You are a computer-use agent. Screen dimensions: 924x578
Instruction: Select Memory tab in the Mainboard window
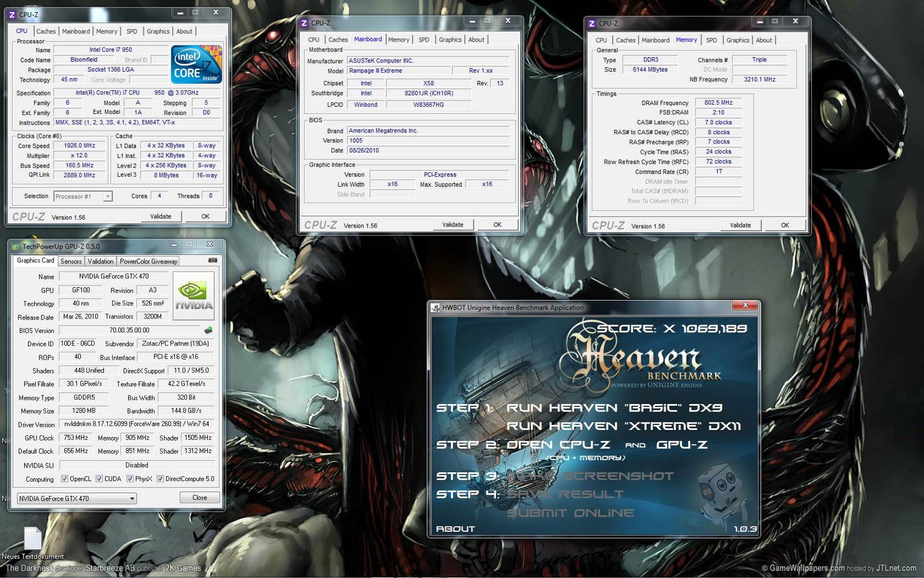[x=399, y=40]
